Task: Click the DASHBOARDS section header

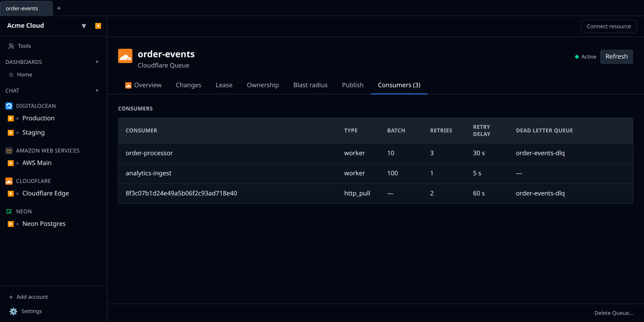Action: [24, 62]
